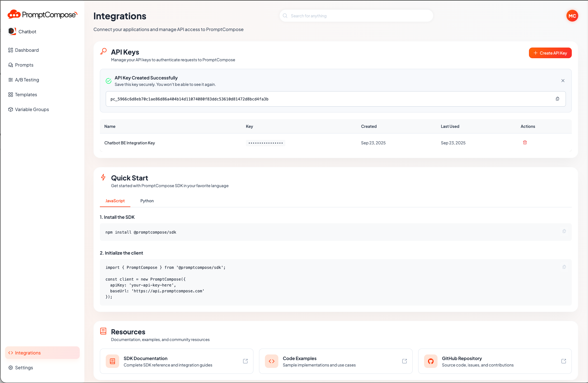Dismiss the API key created notification
588x383 pixels.
(563, 81)
